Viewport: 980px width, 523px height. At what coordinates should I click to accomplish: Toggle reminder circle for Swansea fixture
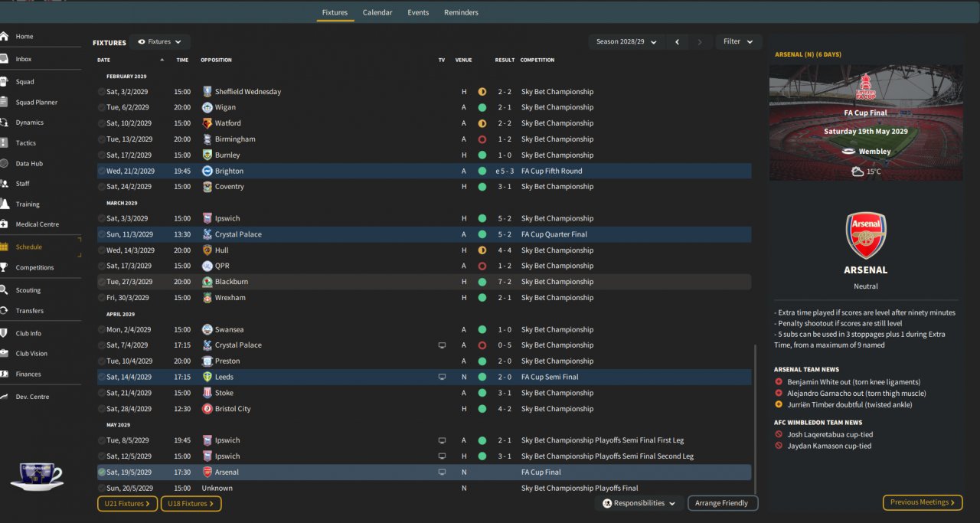pyautogui.click(x=102, y=329)
